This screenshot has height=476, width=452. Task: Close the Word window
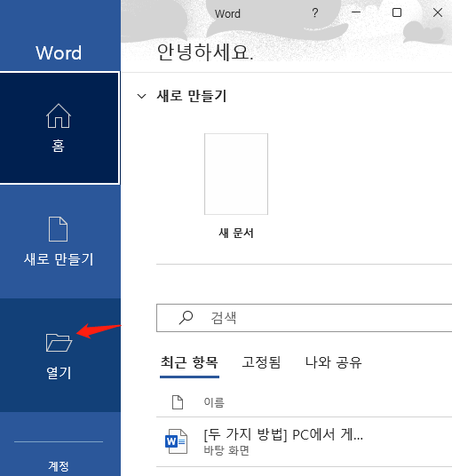click(x=438, y=12)
